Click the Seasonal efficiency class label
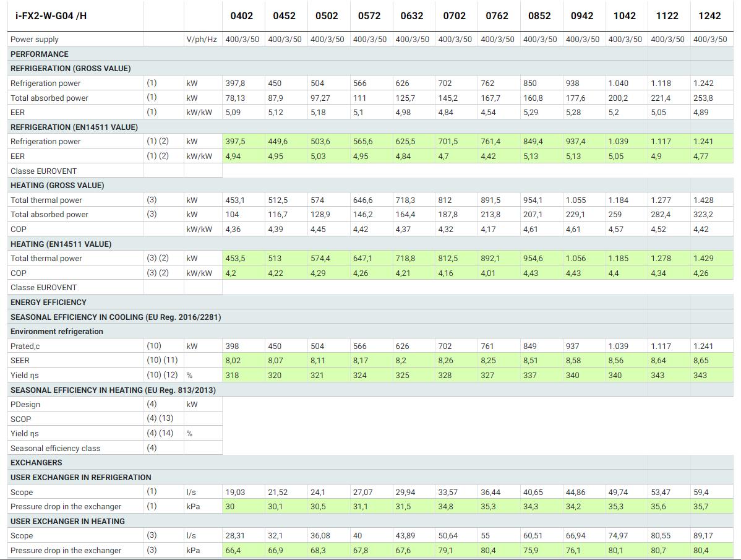The height and width of the screenshot is (560, 741). click(55, 448)
